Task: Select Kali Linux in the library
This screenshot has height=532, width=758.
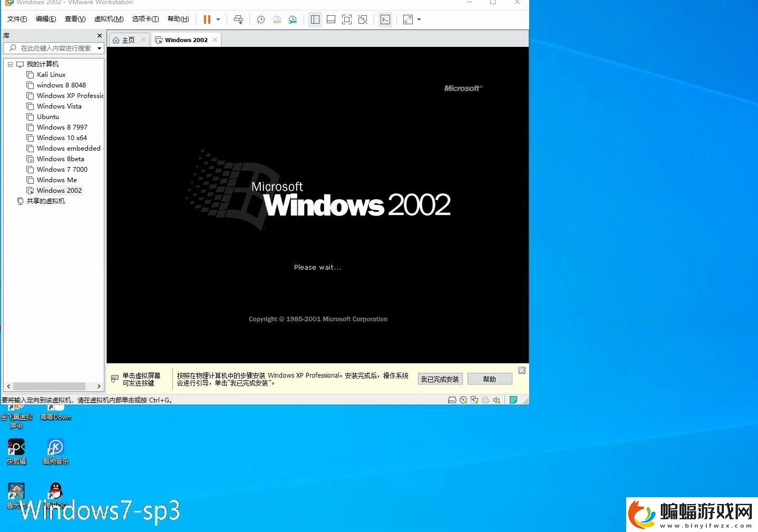Action: [51, 75]
